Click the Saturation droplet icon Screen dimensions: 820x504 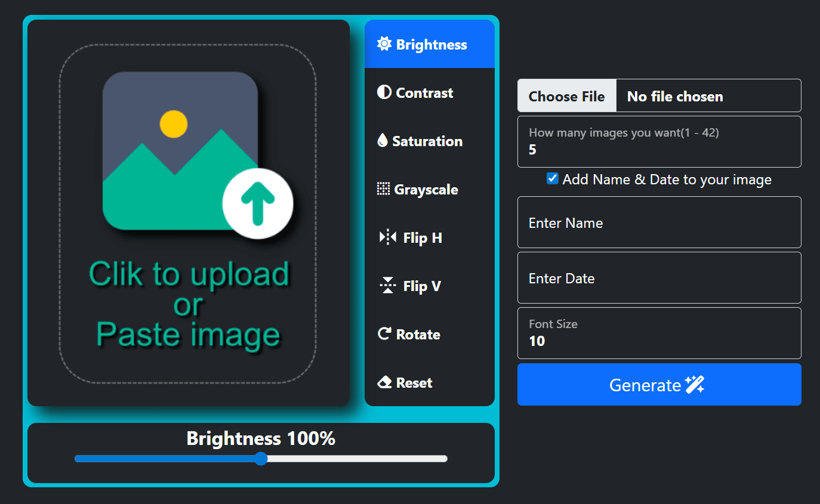click(x=383, y=140)
